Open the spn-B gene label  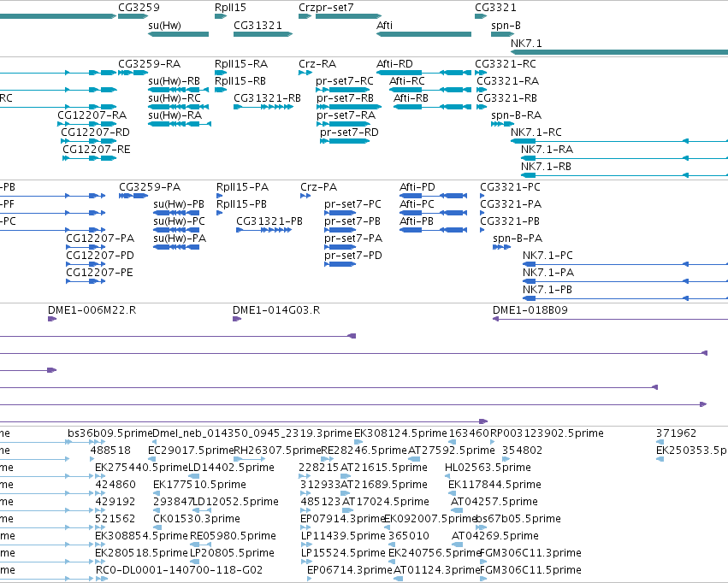coord(506,26)
